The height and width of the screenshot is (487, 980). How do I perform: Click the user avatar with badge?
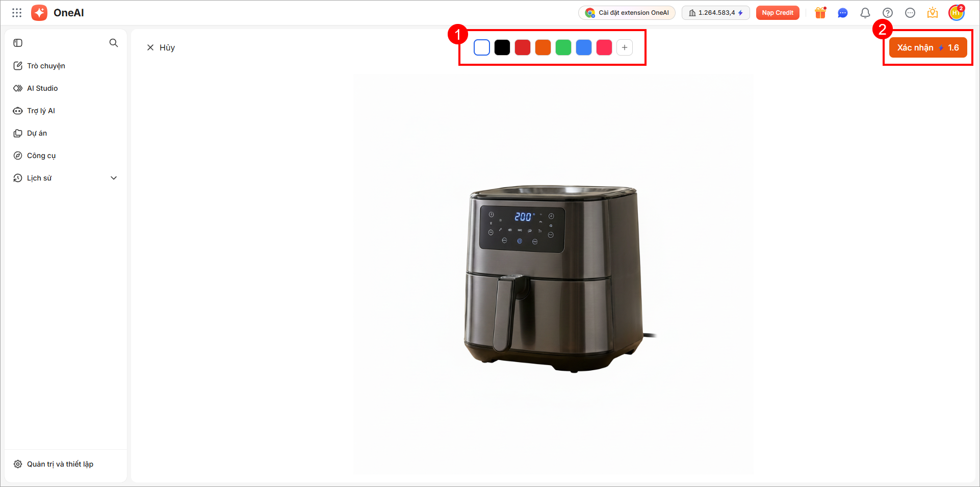957,13
